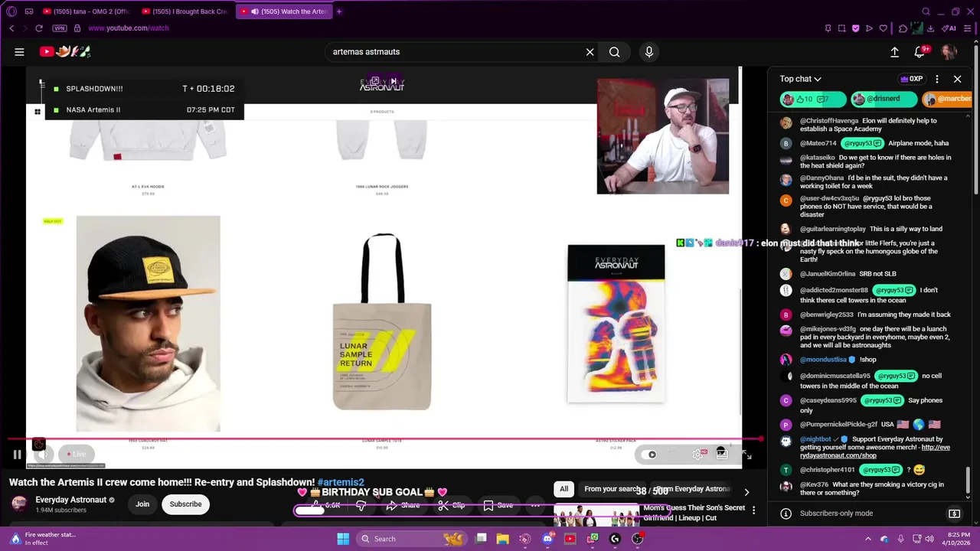Click the red video progress bar
The width and height of the screenshot is (980, 551).
385,440
